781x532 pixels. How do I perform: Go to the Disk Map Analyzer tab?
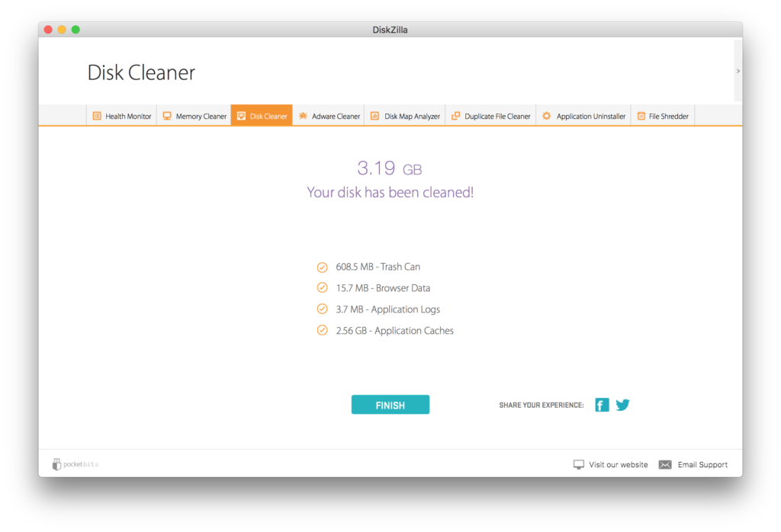pos(405,116)
